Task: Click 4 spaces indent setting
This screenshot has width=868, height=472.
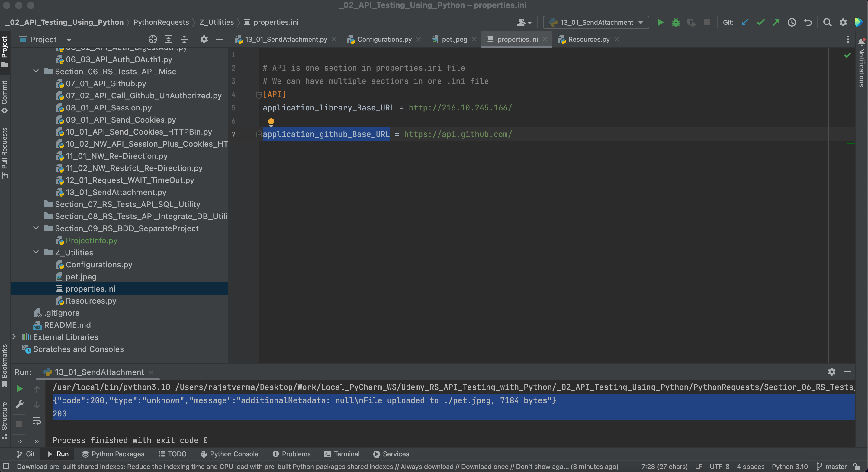Action: [x=751, y=466]
